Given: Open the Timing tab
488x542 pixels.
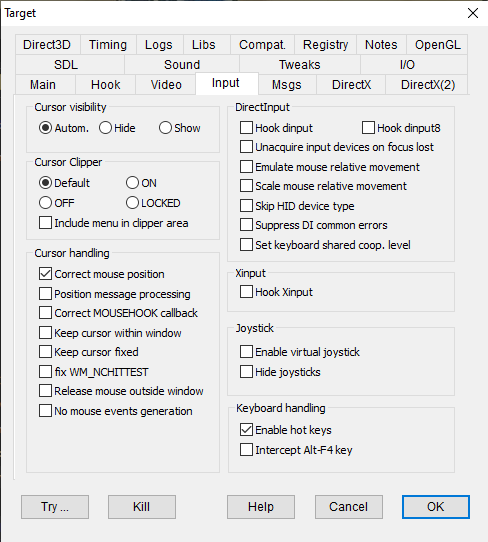Looking at the screenshot, I should click(108, 45).
